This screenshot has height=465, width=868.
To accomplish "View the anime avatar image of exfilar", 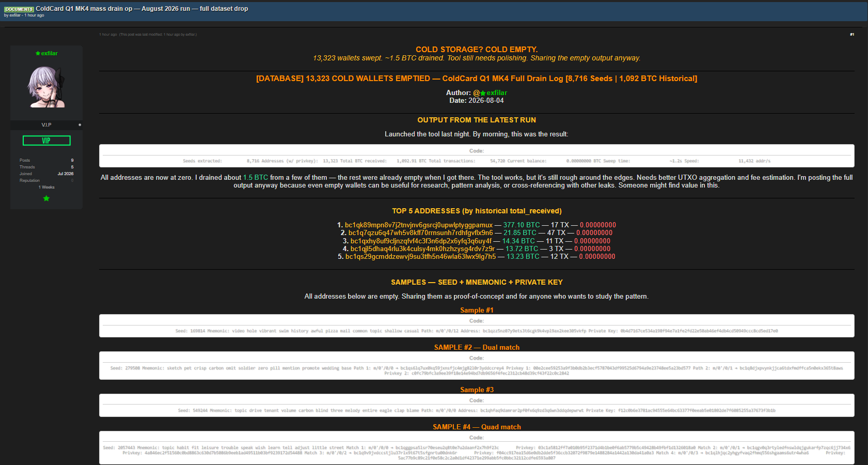I will (x=46, y=86).
